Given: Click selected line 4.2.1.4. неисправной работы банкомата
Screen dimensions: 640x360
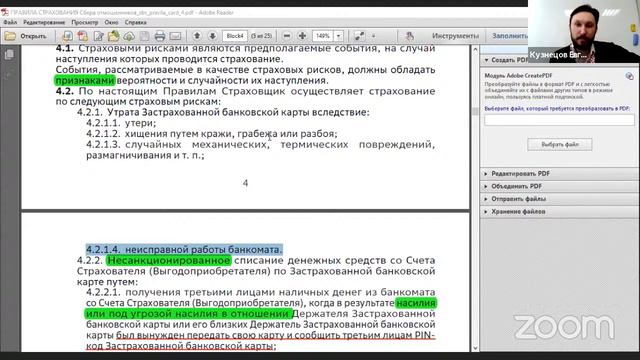Looking at the screenshot, I should click(x=184, y=249).
